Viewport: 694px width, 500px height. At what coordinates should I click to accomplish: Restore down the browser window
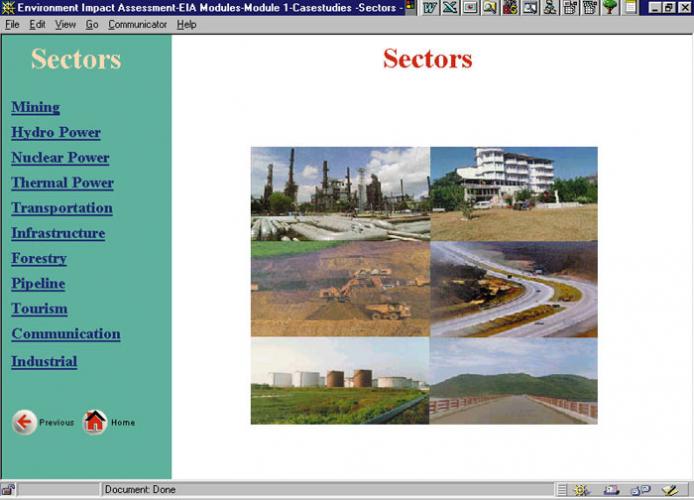668,8
